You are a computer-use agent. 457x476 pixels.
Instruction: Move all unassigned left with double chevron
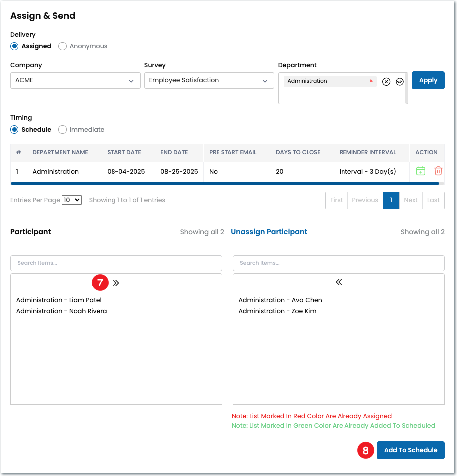tap(339, 282)
